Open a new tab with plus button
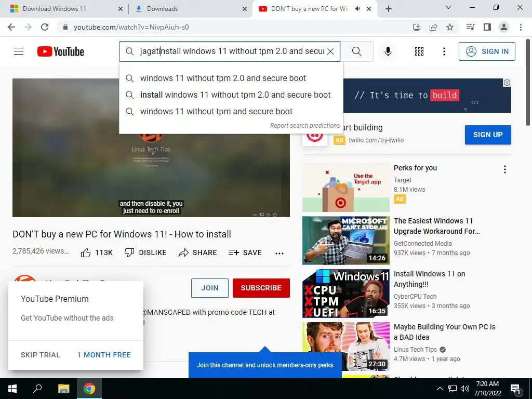The image size is (532, 399). coord(389,9)
